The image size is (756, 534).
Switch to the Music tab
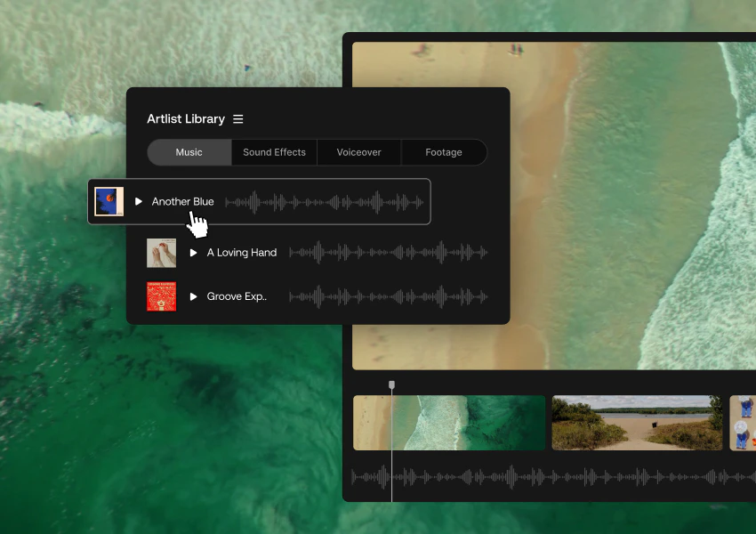click(189, 152)
